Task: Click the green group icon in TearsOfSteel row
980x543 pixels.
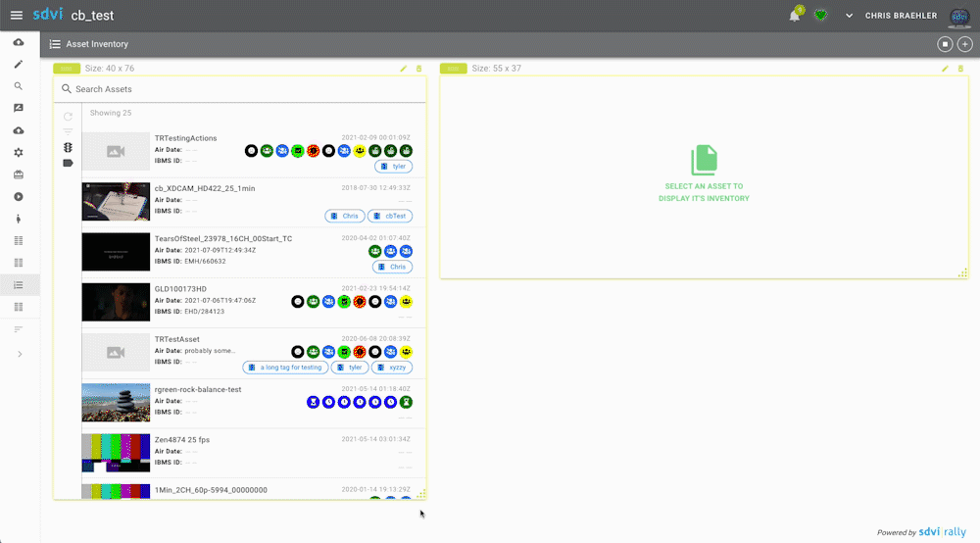Action: [375, 251]
